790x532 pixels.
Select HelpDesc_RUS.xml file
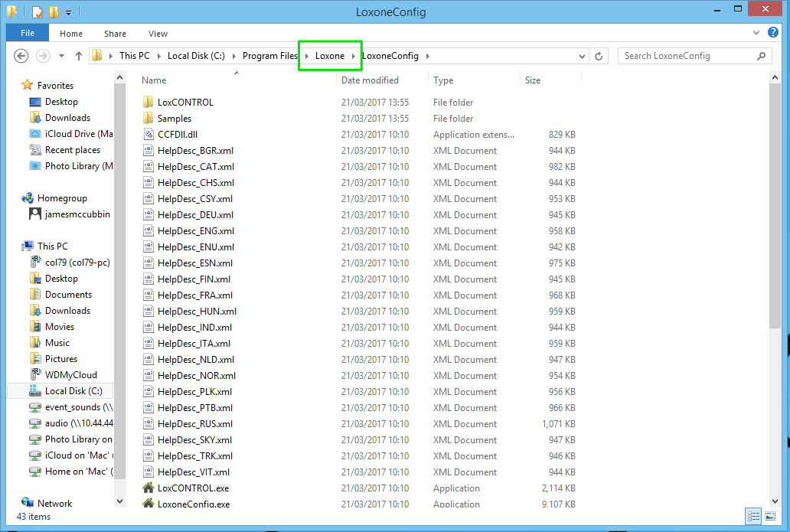[195, 423]
